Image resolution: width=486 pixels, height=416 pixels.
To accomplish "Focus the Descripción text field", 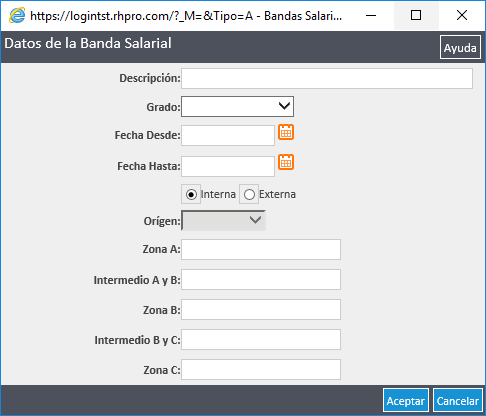I will (x=327, y=79).
